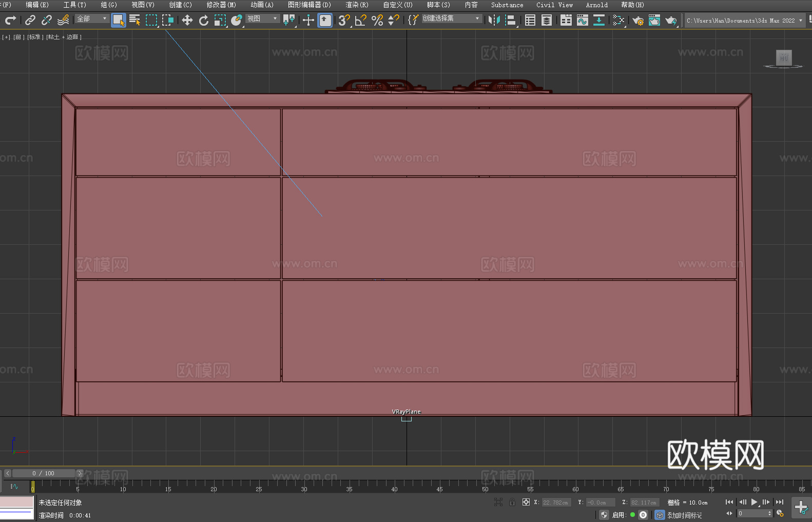Click the teal download-arrow toolbar icon
The height and width of the screenshot is (522, 812).
[x=598, y=20]
